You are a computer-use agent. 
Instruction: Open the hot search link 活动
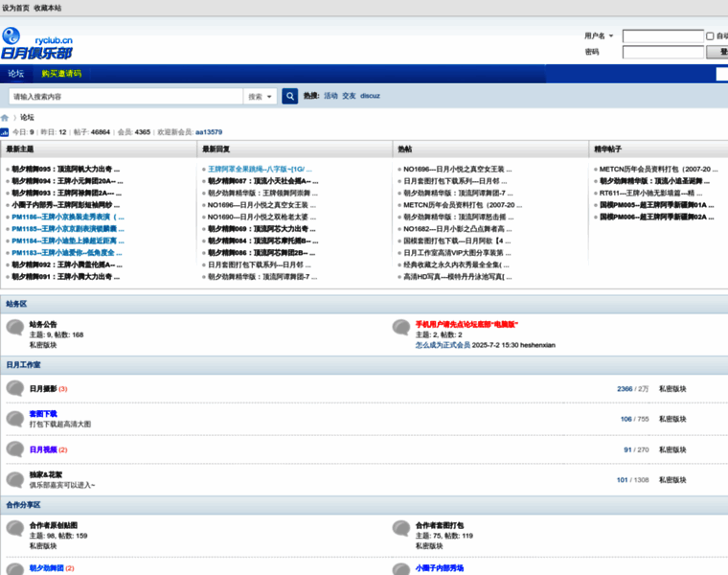click(330, 96)
